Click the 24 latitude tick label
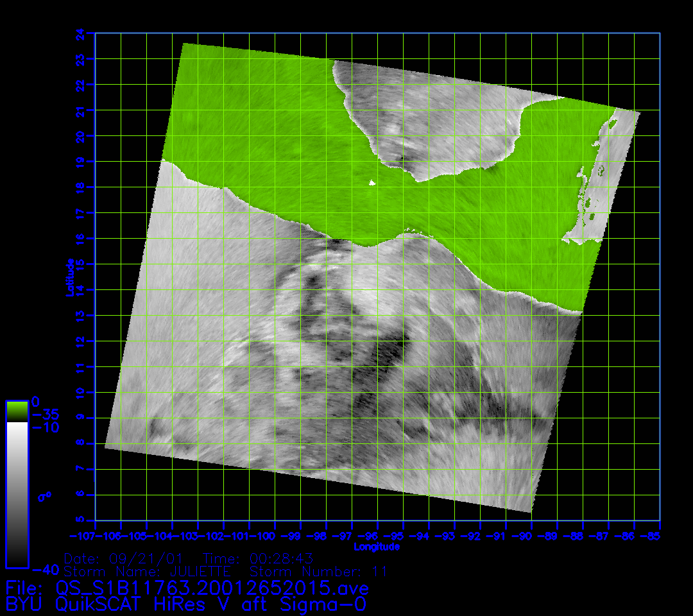The height and width of the screenshot is (616, 693). (x=80, y=32)
